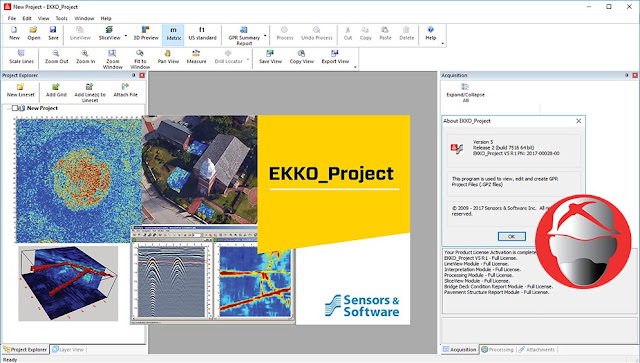Zoom In on the view

coord(85,57)
